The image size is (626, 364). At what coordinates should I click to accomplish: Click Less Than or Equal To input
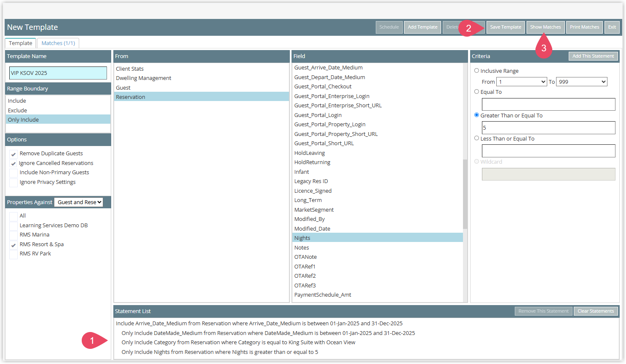coord(548,151)
